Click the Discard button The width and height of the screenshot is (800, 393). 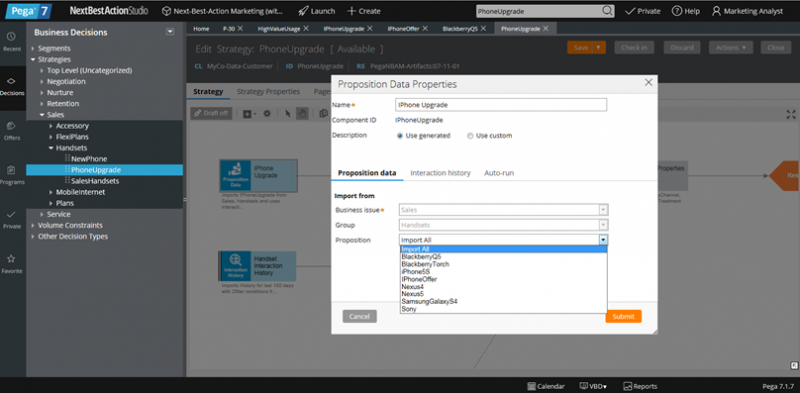tap(682, 47)
